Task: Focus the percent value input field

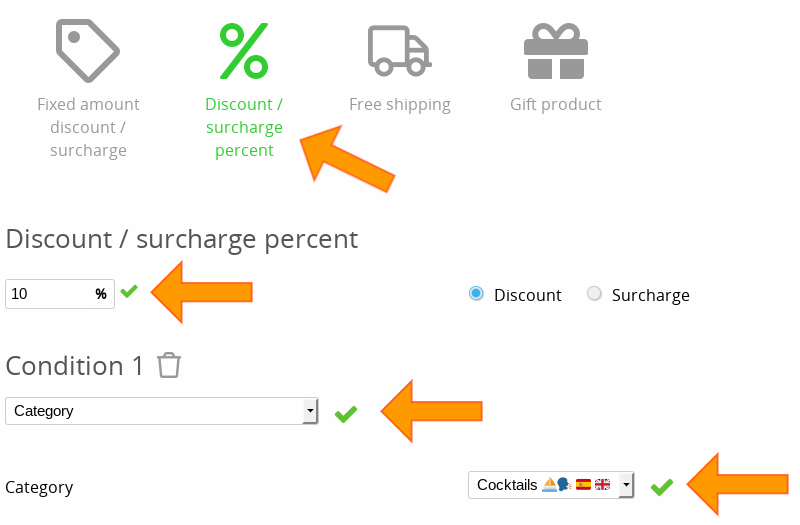Action: coord(50,294)
